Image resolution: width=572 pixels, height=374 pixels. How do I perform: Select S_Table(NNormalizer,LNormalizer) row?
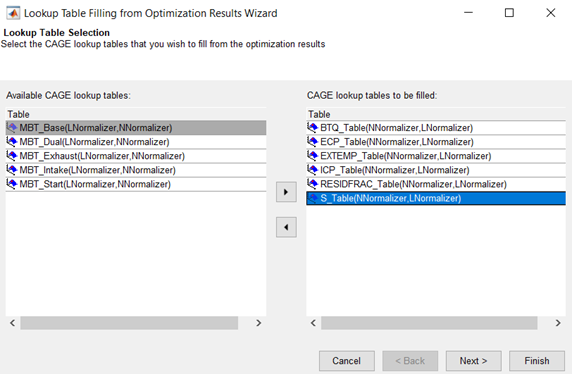tap(436, 198)
